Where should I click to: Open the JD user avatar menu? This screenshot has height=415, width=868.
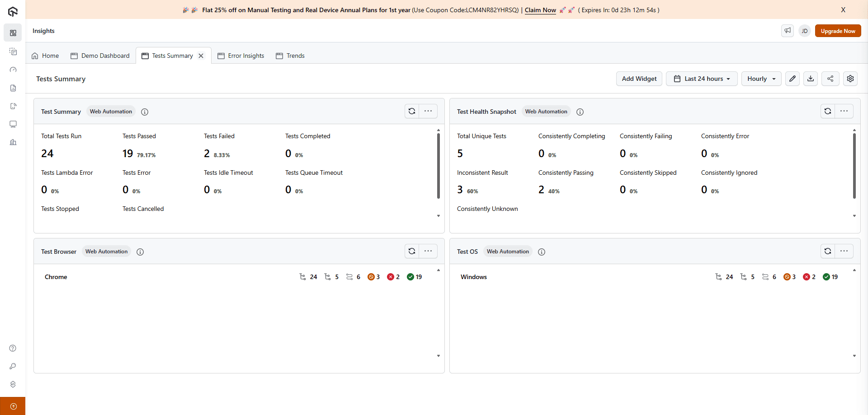click(x=805, y=31)
